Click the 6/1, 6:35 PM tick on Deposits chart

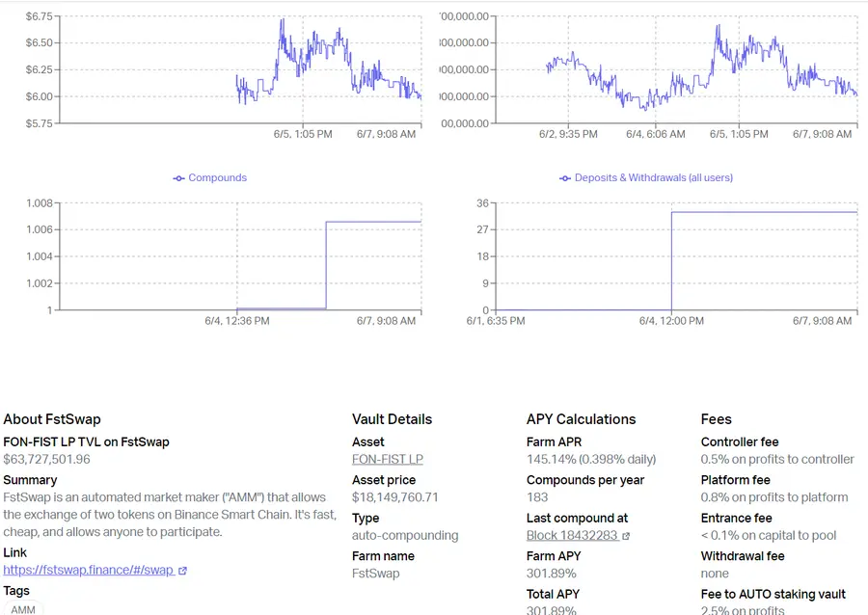496,321
